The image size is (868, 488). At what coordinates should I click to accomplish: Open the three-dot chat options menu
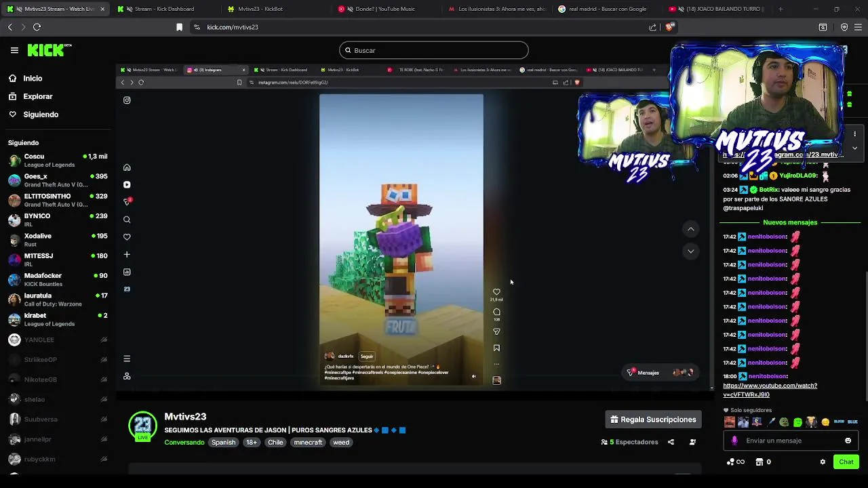855,134
